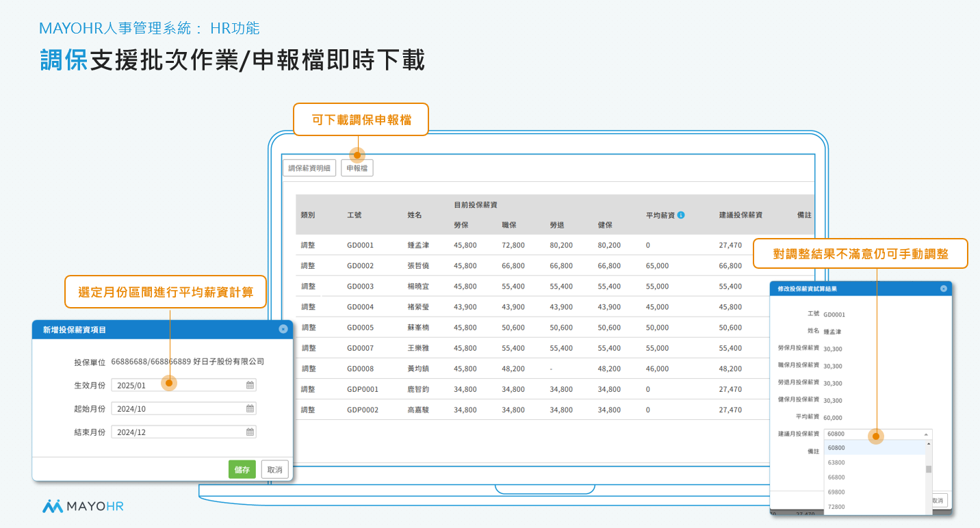The width and height of the screenshot is (980, 528).
Task: Click the 備註 column header
Action: coord(804,215)
